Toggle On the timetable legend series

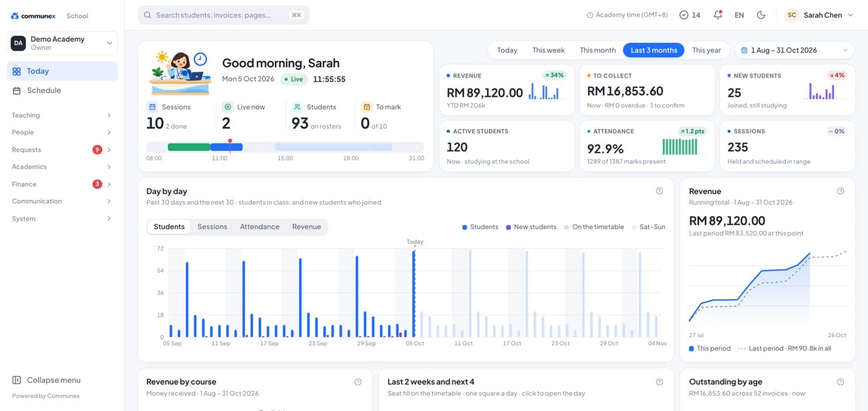pos(594,227)
